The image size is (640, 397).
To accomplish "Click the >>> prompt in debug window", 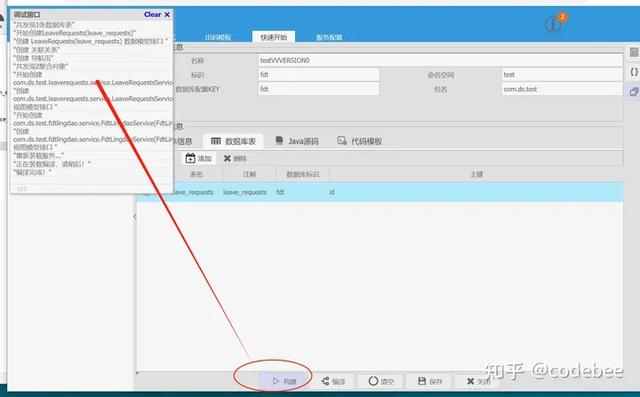I will pyautogui.click(x=22, y=189).
